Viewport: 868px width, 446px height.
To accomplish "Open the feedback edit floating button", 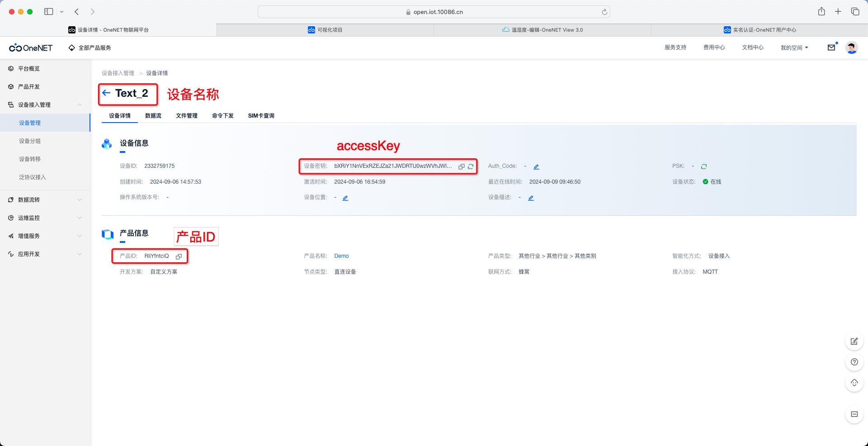I will 854,342.
